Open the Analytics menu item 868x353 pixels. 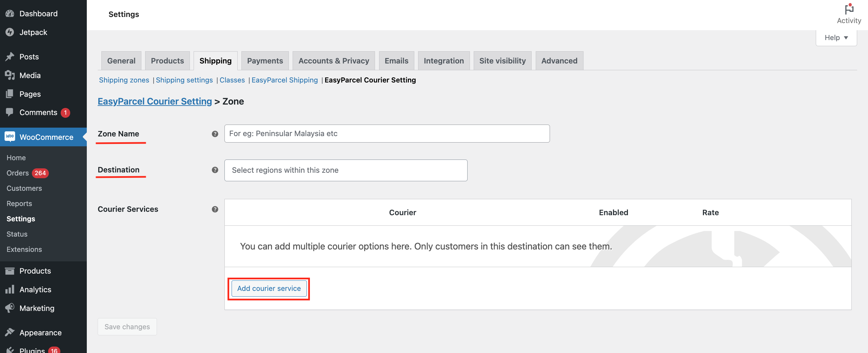(x=43, y=290)
